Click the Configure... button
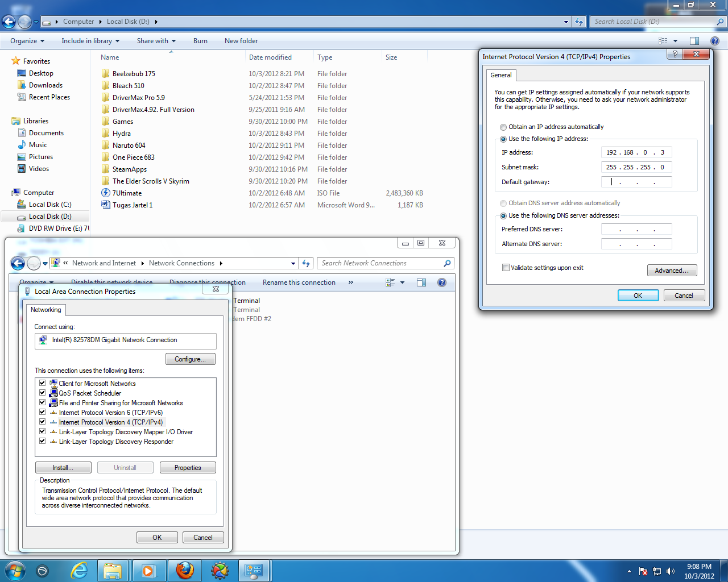The width and height of the screenshot is (728, 582). [191, 359]
